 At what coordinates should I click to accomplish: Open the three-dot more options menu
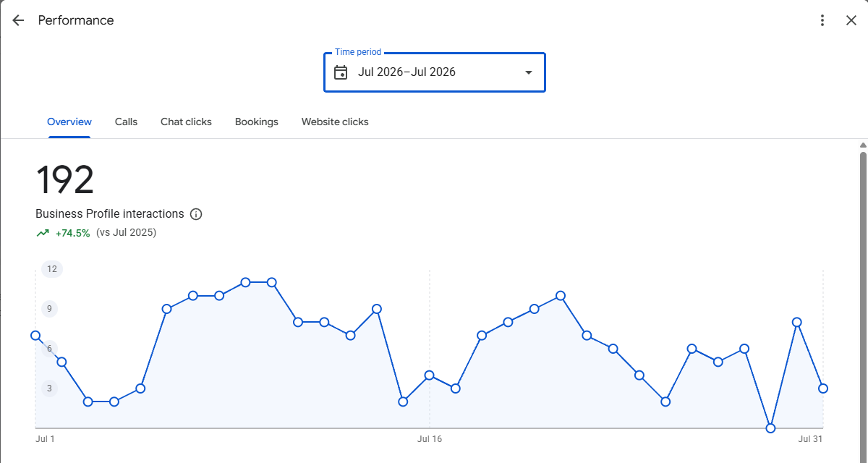(822, 20)
